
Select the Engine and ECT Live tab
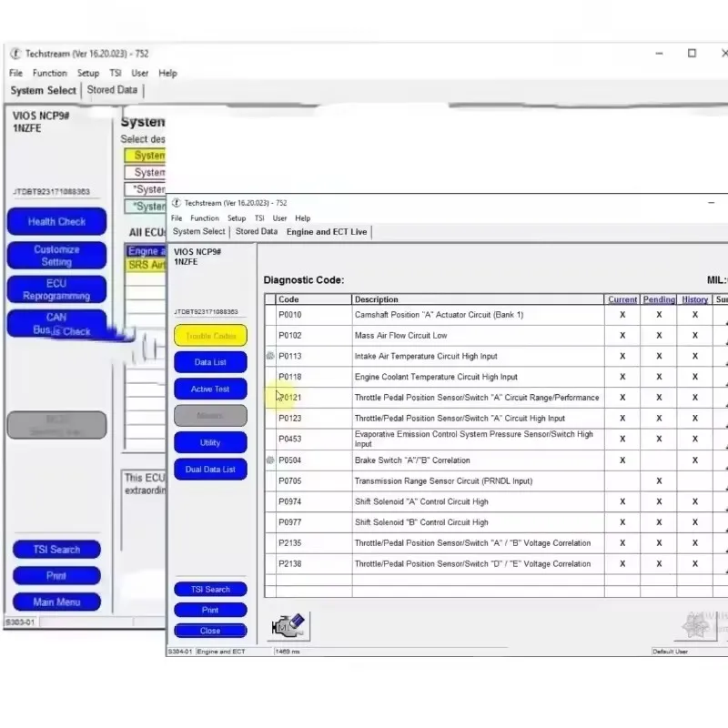click(x=327, y=232)
